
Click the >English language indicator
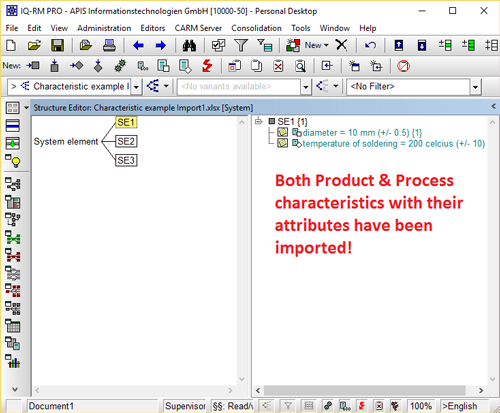tap(460, 406)
